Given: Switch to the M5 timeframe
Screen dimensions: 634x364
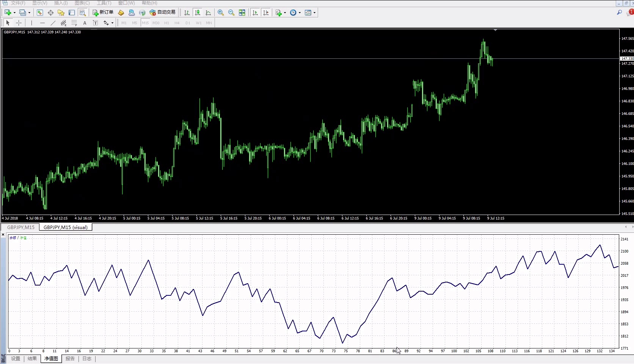Looking at the screenshot, I should coord(134,23).
